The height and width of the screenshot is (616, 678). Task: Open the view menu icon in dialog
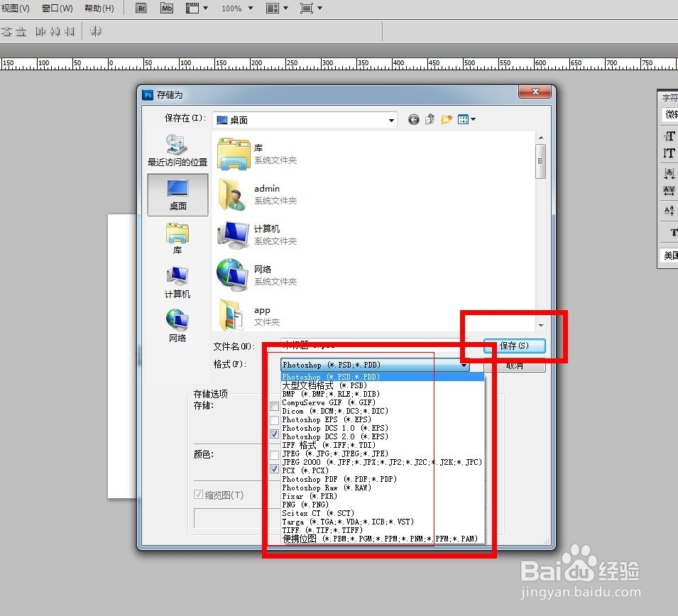466,119
